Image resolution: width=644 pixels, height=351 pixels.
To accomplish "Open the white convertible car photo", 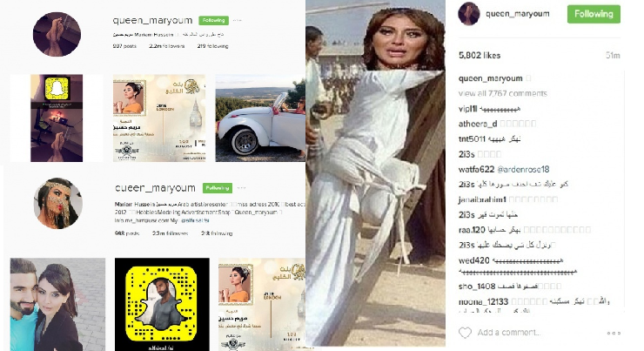I will point(260,118).
